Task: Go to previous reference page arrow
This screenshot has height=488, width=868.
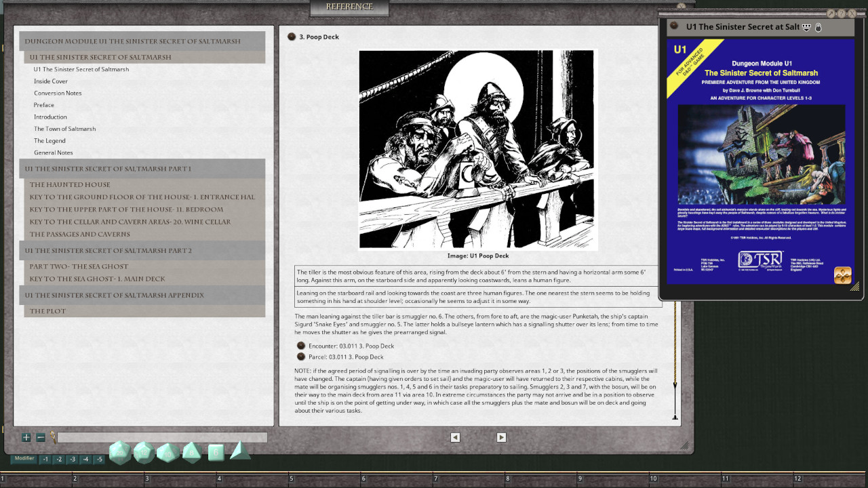Action: click(455, 437)
